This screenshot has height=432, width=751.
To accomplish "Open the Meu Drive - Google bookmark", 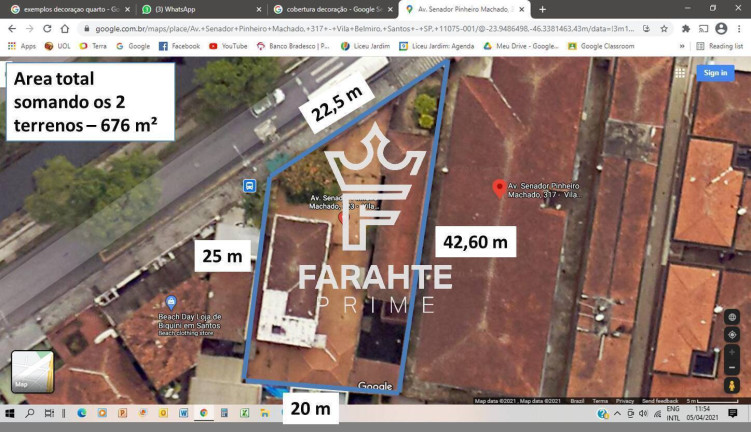I will coord(521,46).
